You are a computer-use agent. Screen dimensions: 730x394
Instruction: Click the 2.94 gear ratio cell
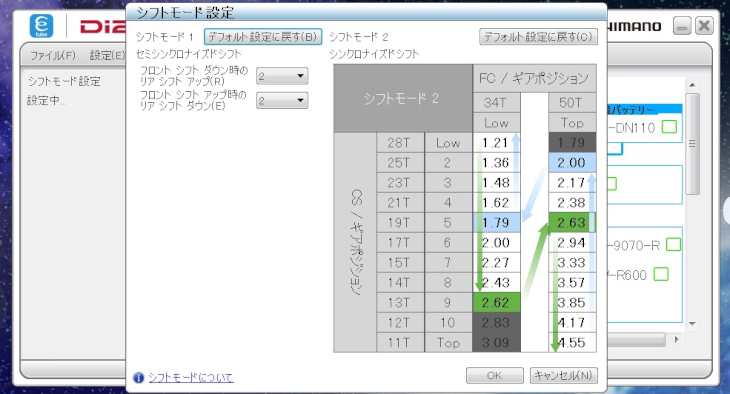tap(572, 243)
